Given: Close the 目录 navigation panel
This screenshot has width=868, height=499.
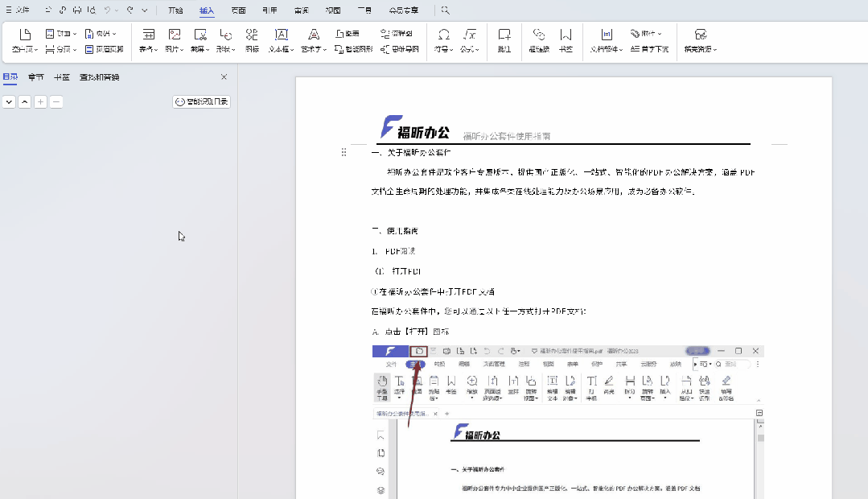Looking at the screenshot, I should point(224,76).
